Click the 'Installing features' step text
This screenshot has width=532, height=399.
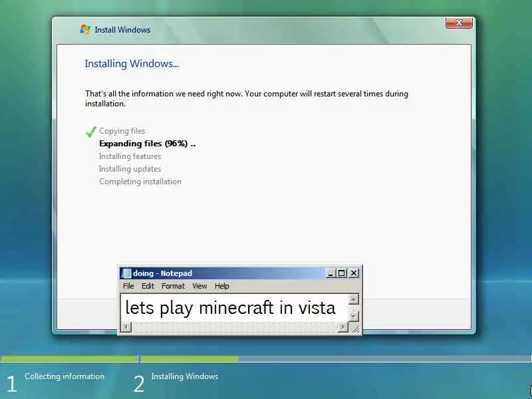130,156
